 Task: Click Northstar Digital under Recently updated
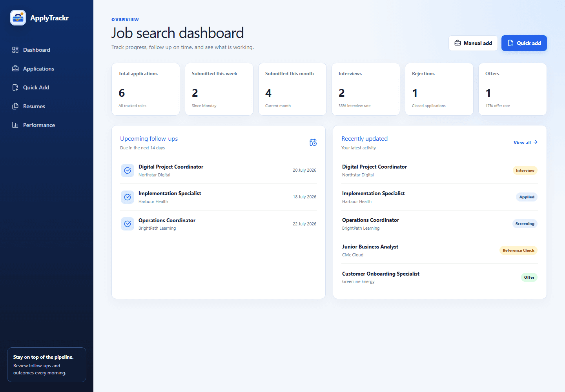pos(358,175)
